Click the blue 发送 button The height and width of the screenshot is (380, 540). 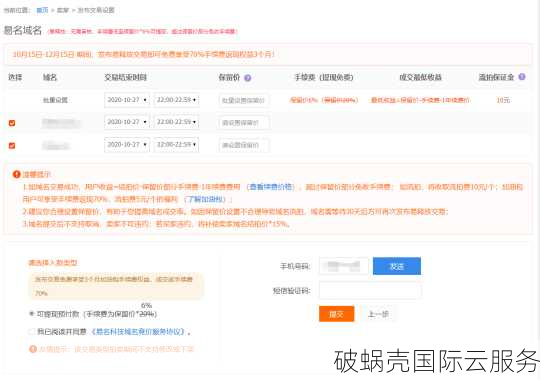(397, 266)
